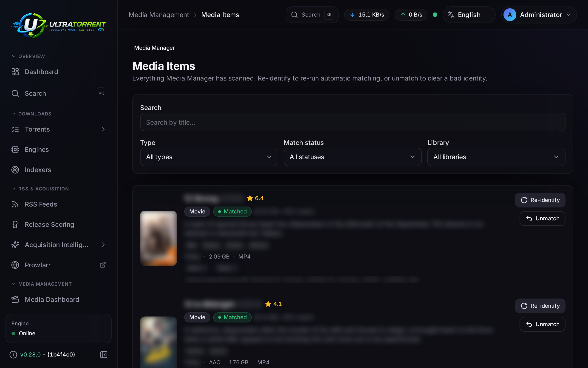Screen dimensions: 588x368
Task: Open Acquisition Intelligence in the sidebar
Action: point(59,244)
